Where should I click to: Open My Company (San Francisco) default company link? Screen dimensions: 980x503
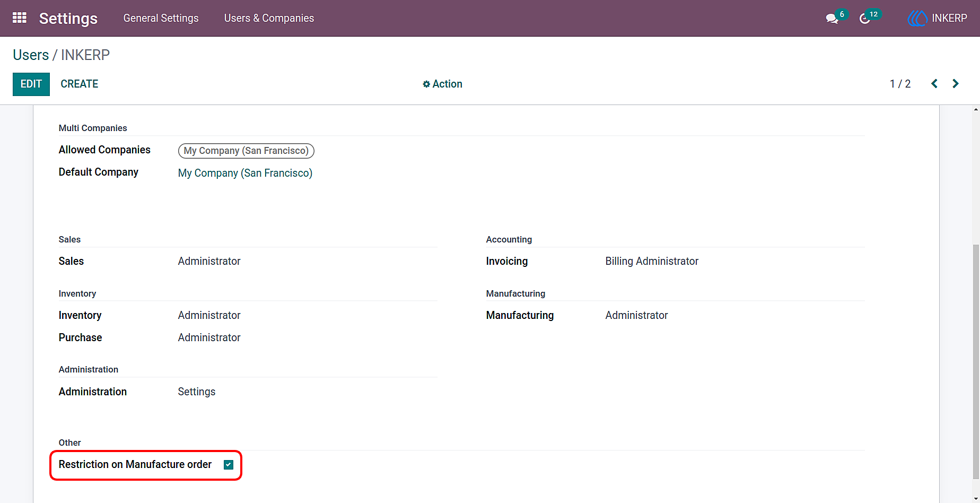[x=245, y=173]
